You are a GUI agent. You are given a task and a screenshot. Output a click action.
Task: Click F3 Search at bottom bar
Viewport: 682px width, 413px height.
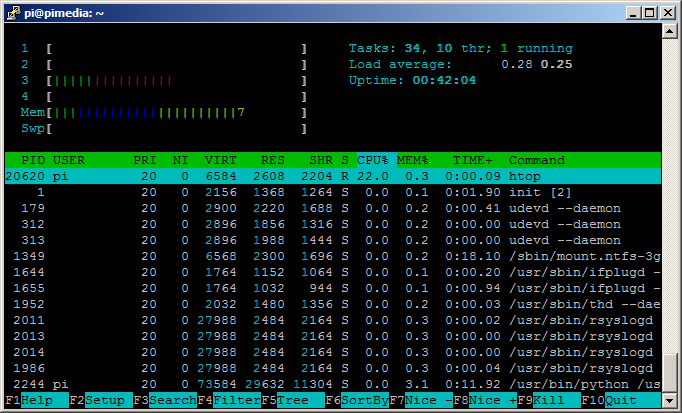tap(165, 400)
